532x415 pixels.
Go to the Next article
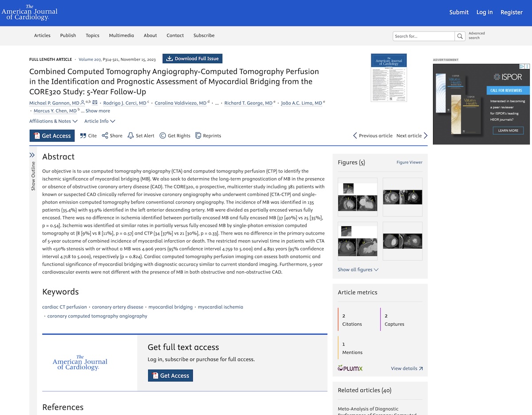pos(412,136)
